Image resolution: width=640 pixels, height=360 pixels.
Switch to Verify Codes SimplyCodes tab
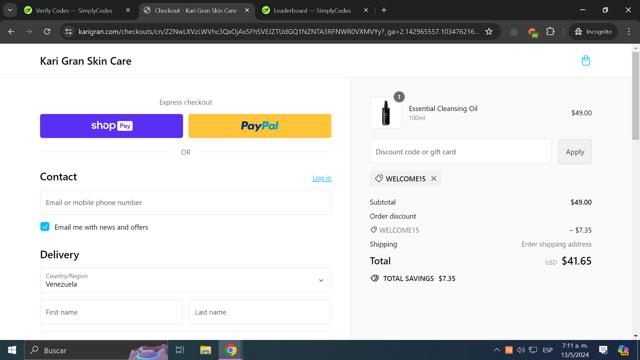73,11
